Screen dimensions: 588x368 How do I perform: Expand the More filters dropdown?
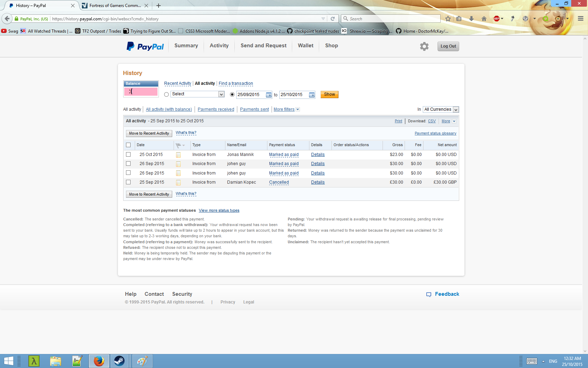click(286, 109)
